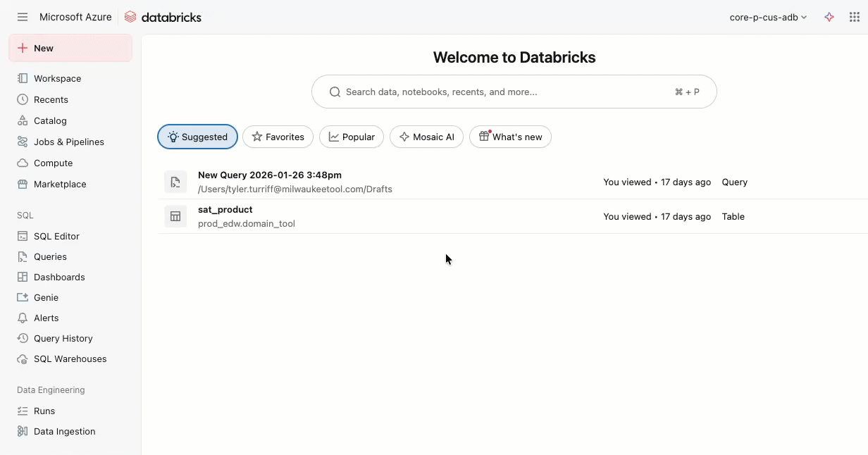The width and height of the screenshot is (868, 455).
Task: Click the Data Ingestion icon
Action: [23, 431]
